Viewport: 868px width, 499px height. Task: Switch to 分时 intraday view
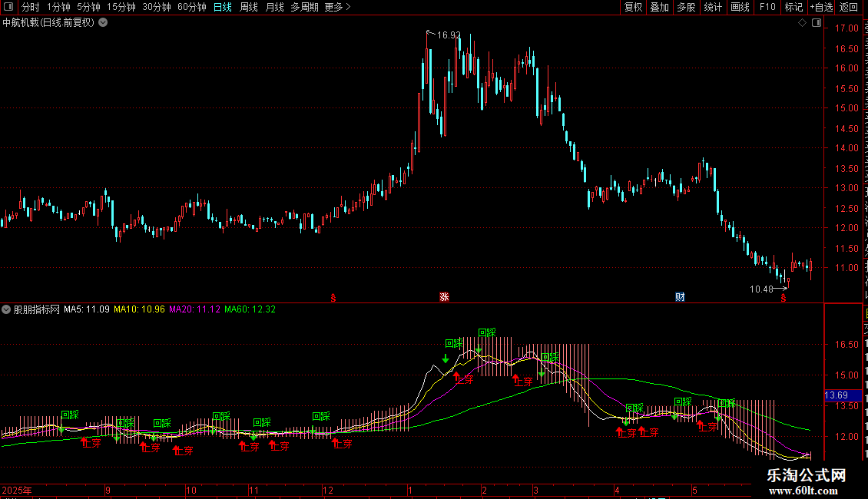click(x=31, y=7)
